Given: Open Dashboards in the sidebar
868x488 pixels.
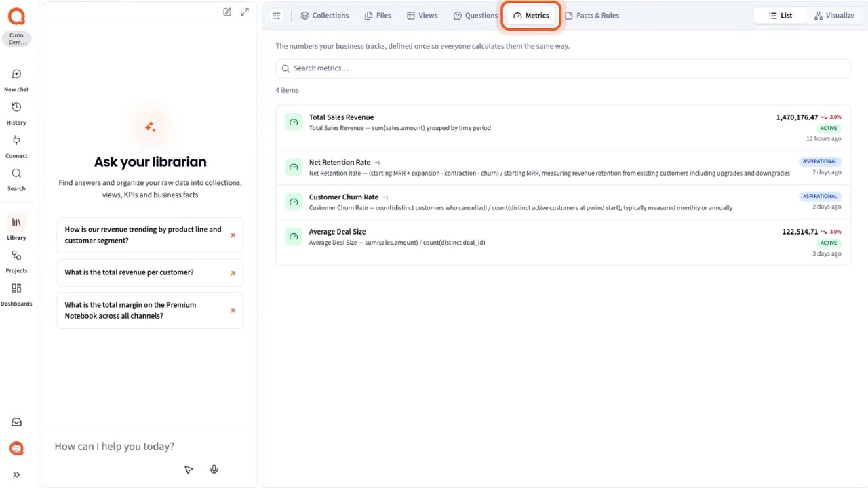Looking at the screenshot, I should pyautogui.click(x=16, y=295).
